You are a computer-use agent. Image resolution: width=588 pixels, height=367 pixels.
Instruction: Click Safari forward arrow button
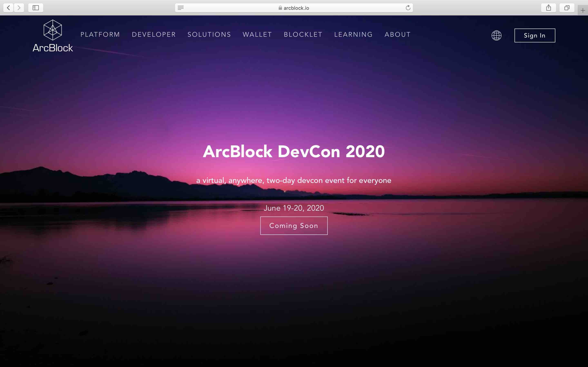pyautogui.click(x=19, y=8)
